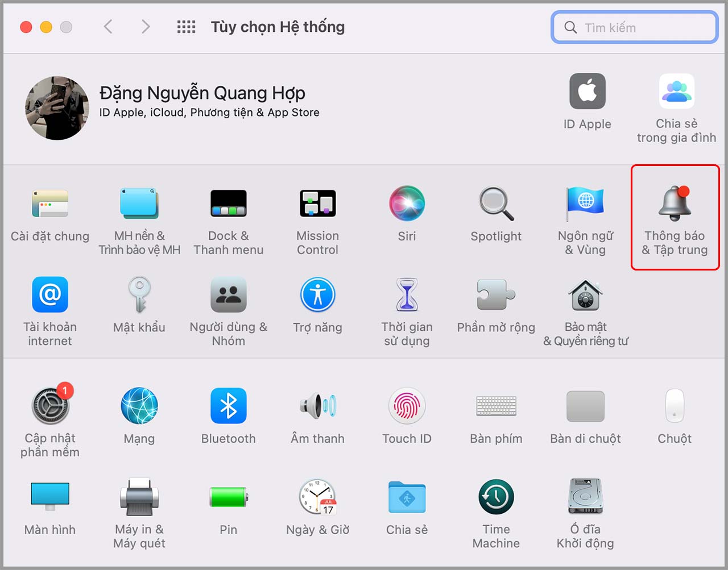Viewport: 728px width, 570px height.
Task: Open Âm thanh preferences
Action: point(317,405)
